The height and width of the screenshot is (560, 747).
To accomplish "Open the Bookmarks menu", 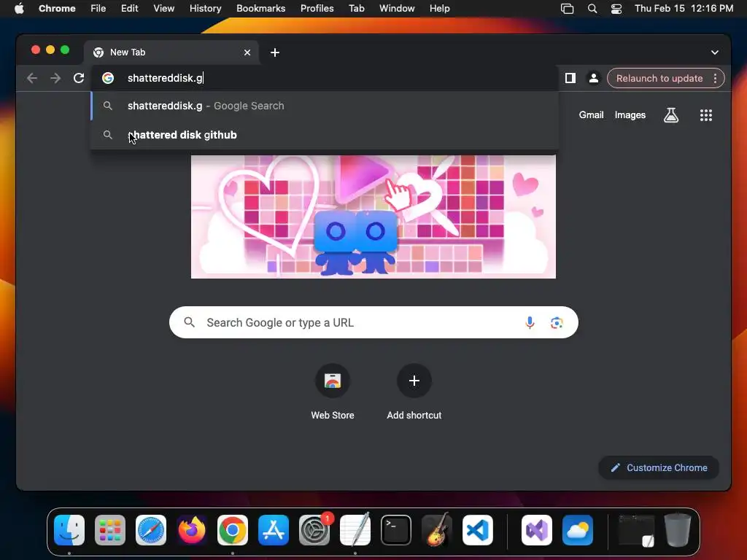I will pyautogui.click(x=260, y=9).
